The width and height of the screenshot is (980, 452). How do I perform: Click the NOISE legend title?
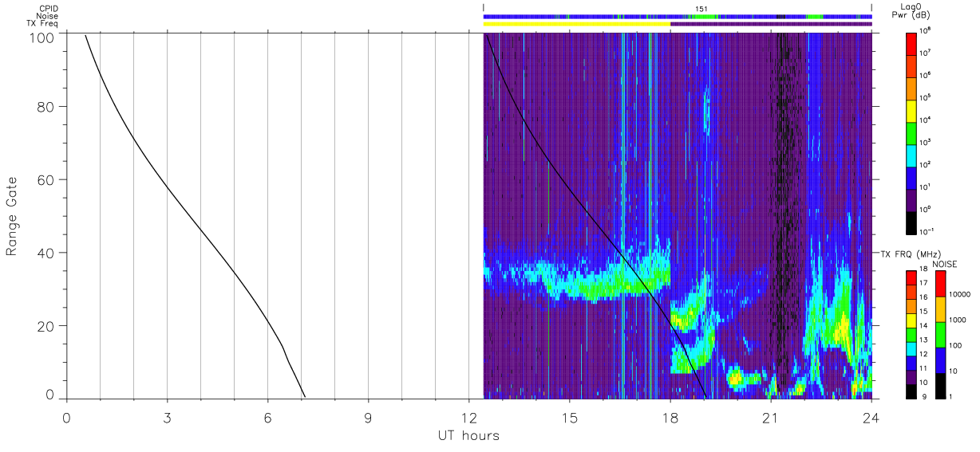(x=946, y=262)
